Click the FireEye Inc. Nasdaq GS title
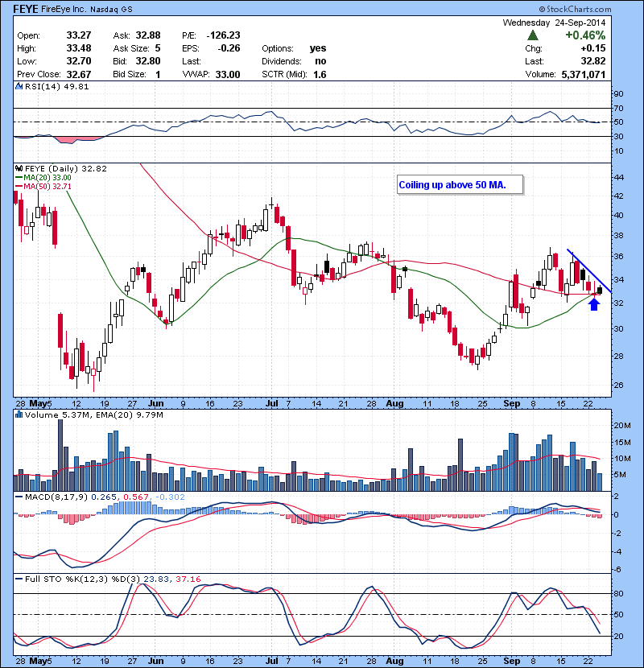Image resolution: width=644 pixels, height=668 pixels. click(x=87, y=9)
